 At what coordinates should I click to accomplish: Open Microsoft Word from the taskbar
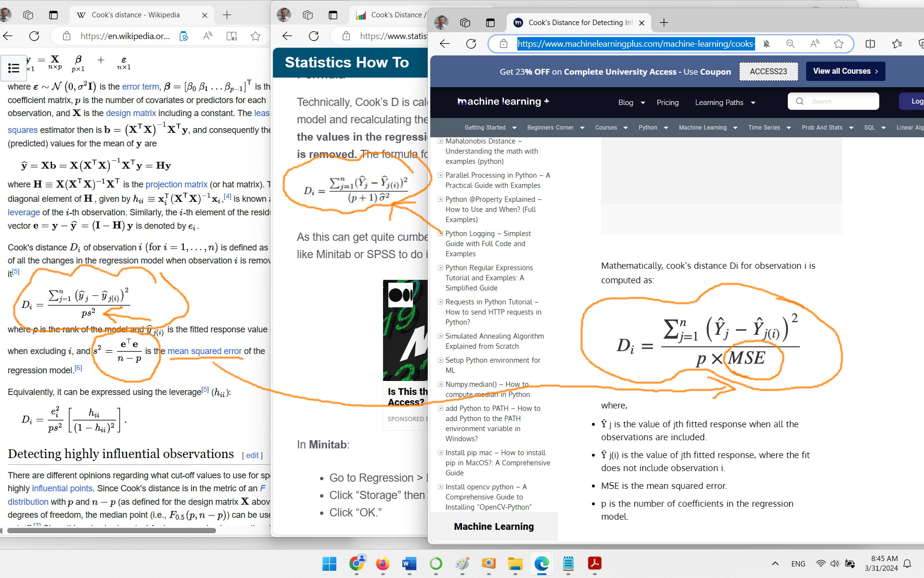410,564
